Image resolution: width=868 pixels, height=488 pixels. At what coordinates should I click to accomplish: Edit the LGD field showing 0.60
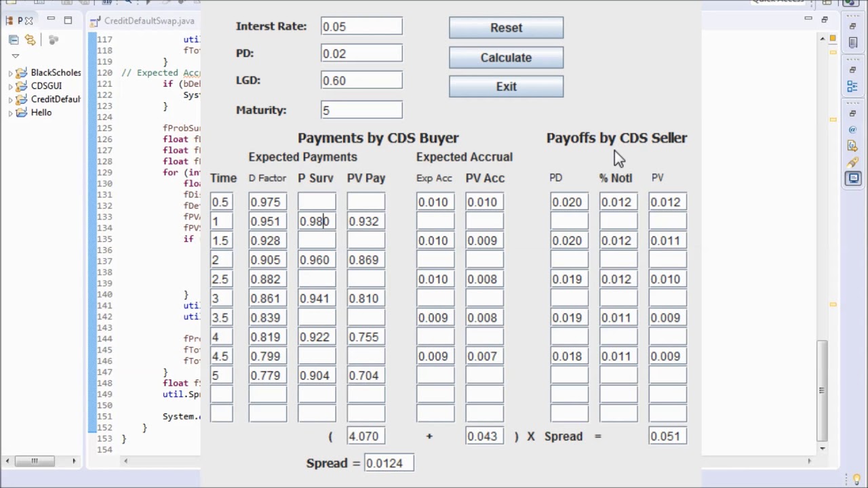point(361,81)
